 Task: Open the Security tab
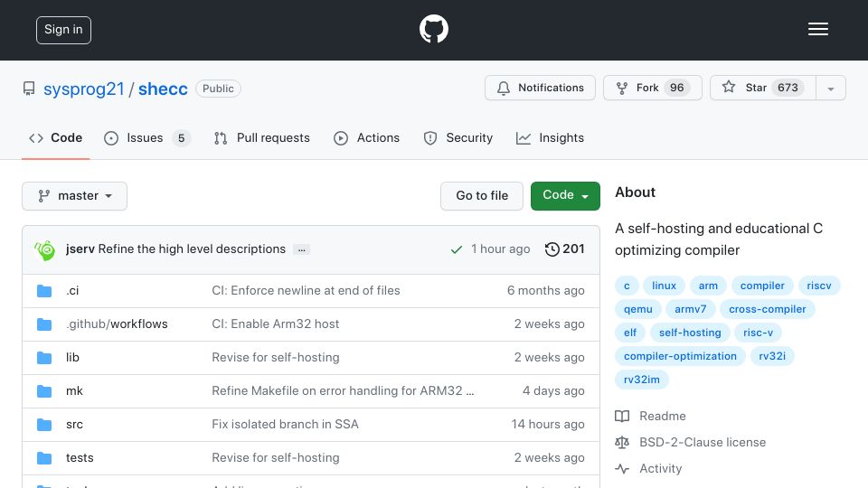(x=458, y=137)
